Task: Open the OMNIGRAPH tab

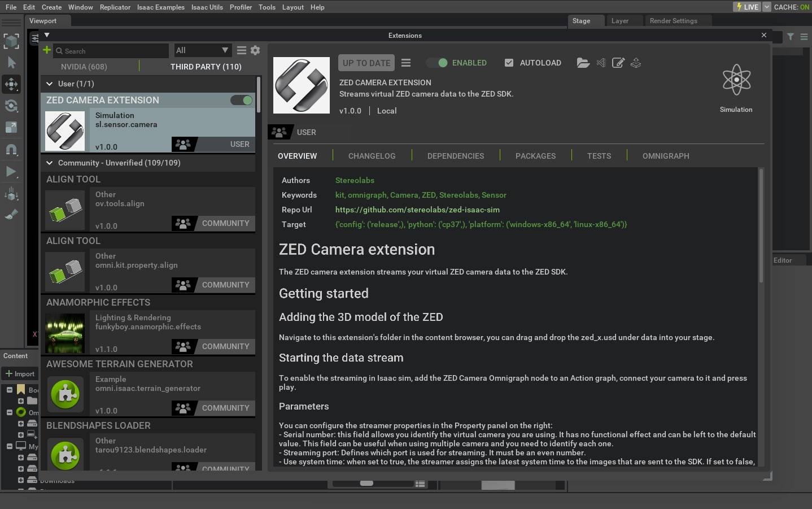Action: 666,156
